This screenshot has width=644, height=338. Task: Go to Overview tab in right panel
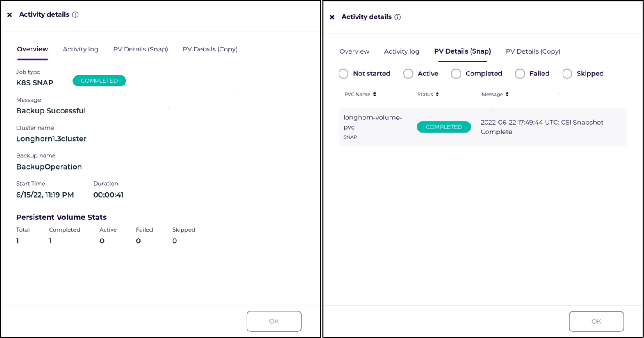click(354, 51)
